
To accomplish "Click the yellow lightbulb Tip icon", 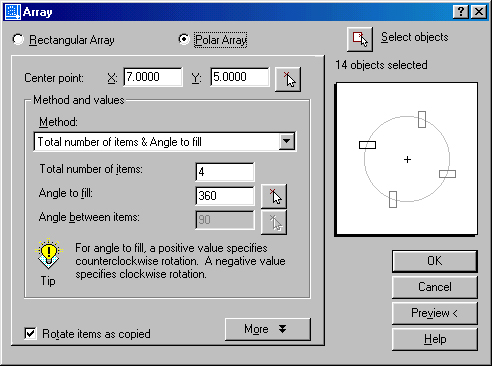I will point(49,254).
